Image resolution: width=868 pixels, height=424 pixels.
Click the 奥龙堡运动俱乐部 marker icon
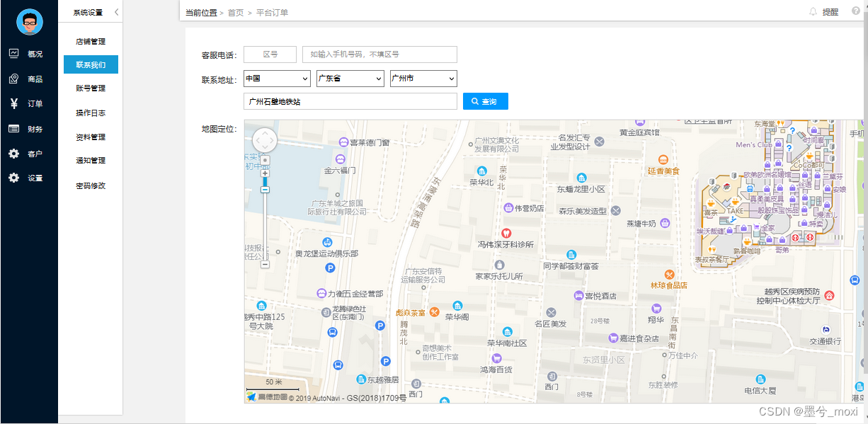click(x=326, y=242)
